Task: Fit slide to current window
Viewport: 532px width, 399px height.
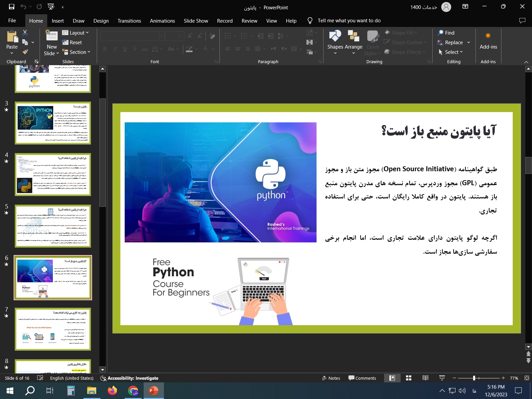Action: point(527,378)
